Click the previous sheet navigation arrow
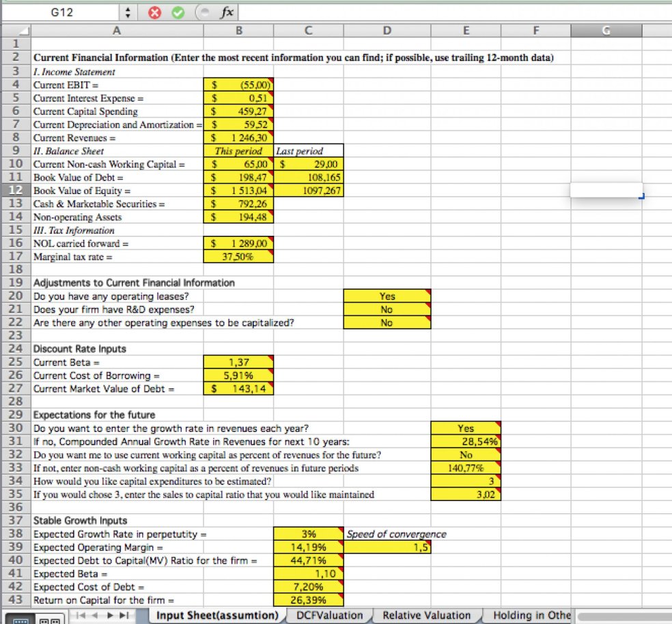 (95, 616)
